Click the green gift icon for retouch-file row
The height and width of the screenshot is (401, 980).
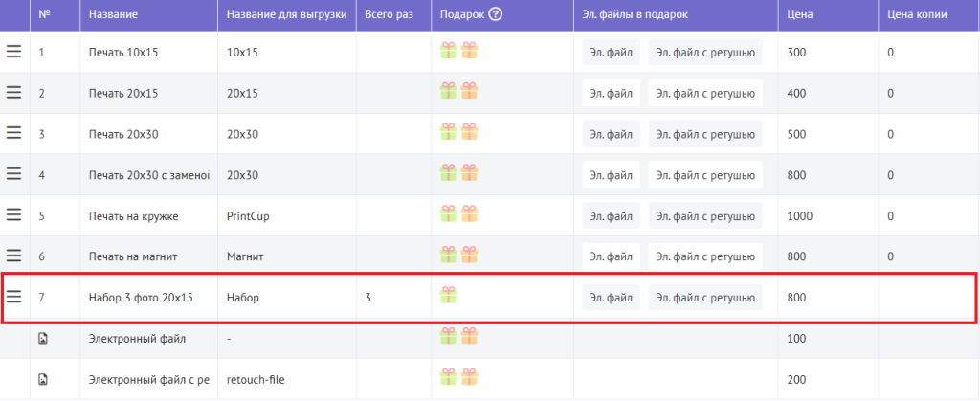[449, 378]
